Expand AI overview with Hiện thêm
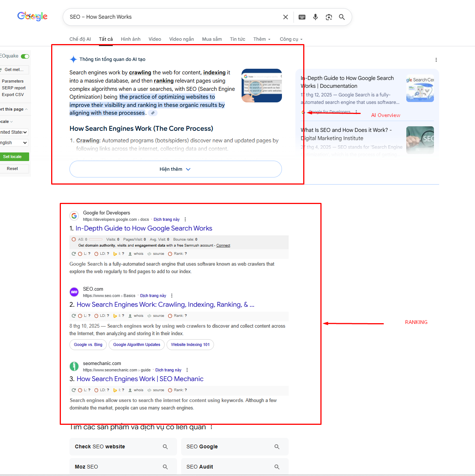This screenshot has width=475, height=476. click(x=176, y=169)
